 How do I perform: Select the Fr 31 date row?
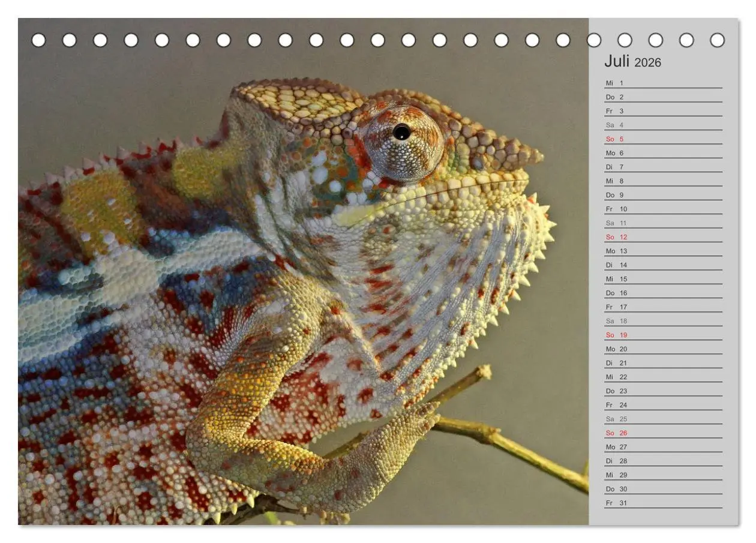[663, 503]
